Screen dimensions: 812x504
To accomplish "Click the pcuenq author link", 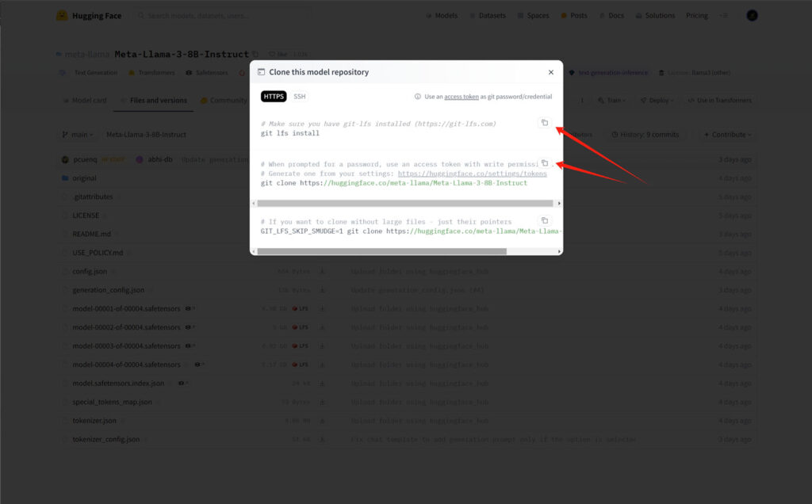I will tap(85, 159).
